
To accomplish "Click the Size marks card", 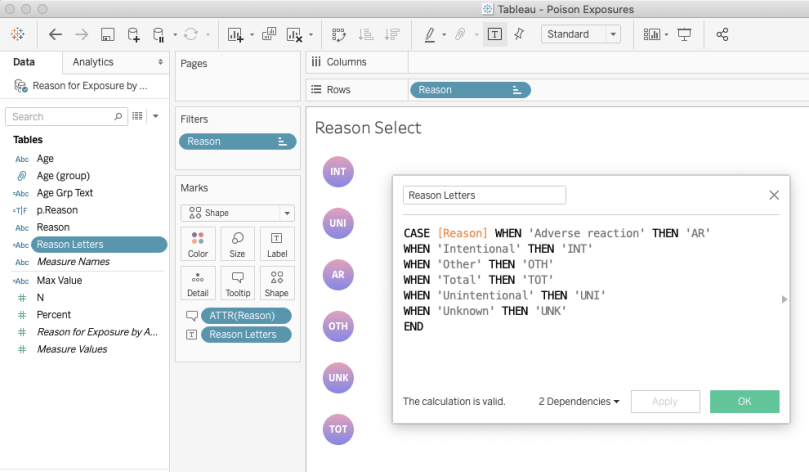I will pos(237,245).
